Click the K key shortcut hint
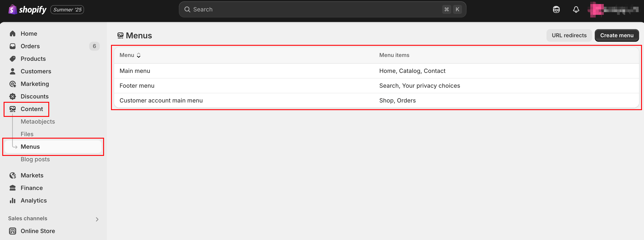The image size is (644, 240). tap(457, 9)
